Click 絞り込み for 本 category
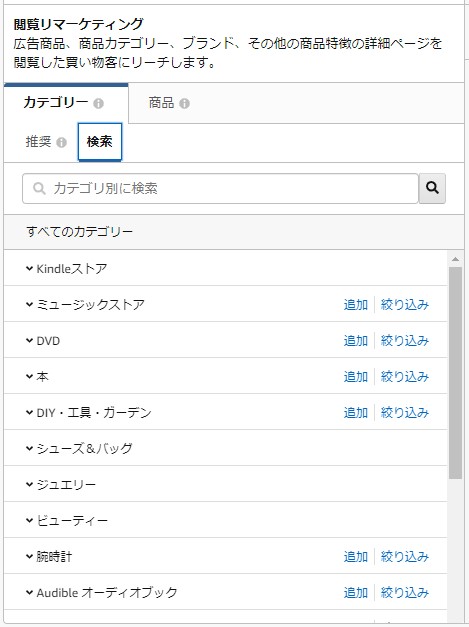The height and width of the screenshot is (627, 469). click(405, 377)
